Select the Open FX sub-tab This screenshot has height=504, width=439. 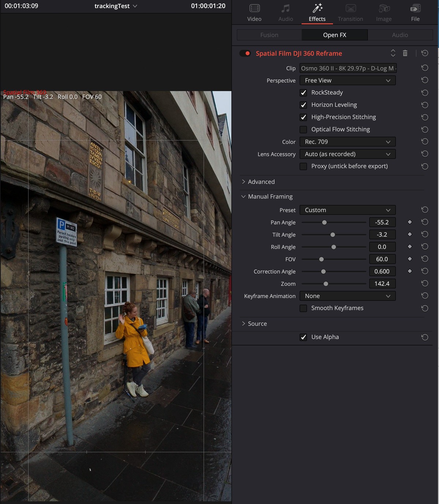334,35
